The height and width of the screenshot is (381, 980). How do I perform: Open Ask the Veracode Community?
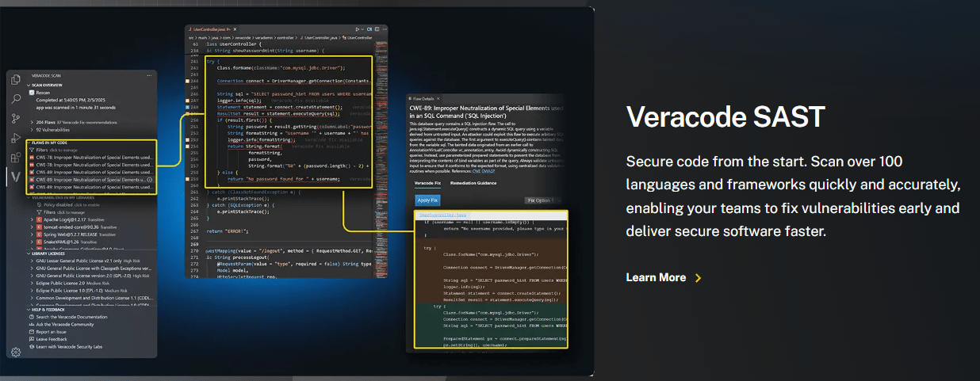click(65, 325)
